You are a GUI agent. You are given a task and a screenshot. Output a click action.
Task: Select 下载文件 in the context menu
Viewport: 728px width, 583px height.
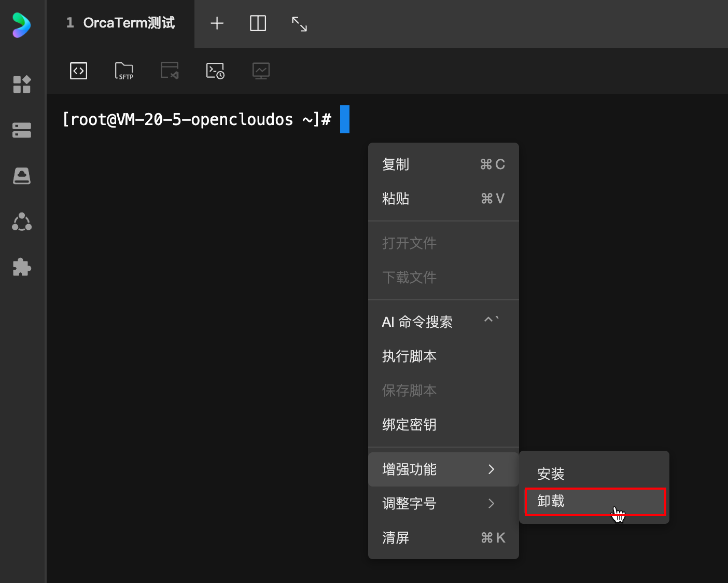443,277
